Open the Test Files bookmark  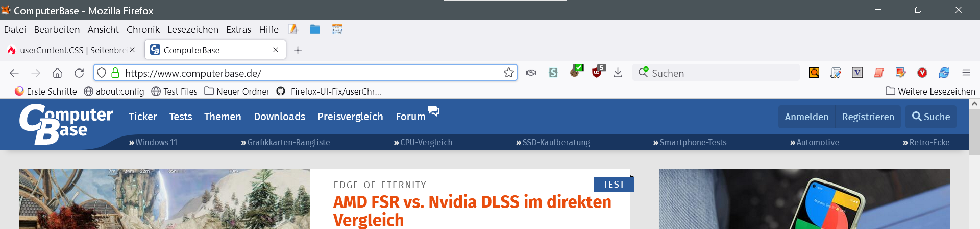(x=175, y=91)
